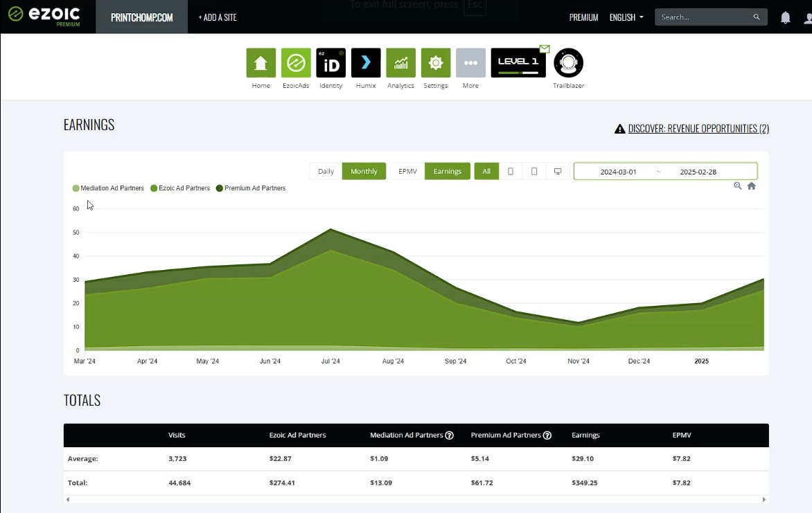
Task: Click the search magnifier icon in top bar
Action: 757,17
